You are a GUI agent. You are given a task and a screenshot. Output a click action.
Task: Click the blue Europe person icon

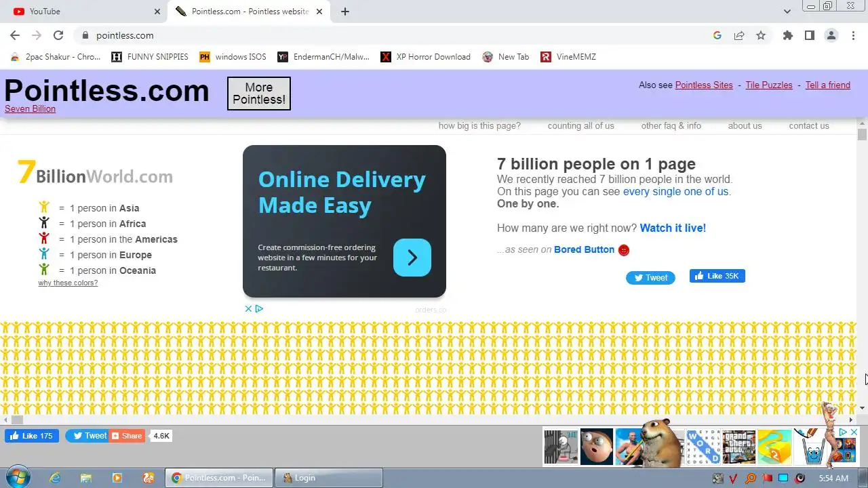pyautogui.click(x=44, y=253)
